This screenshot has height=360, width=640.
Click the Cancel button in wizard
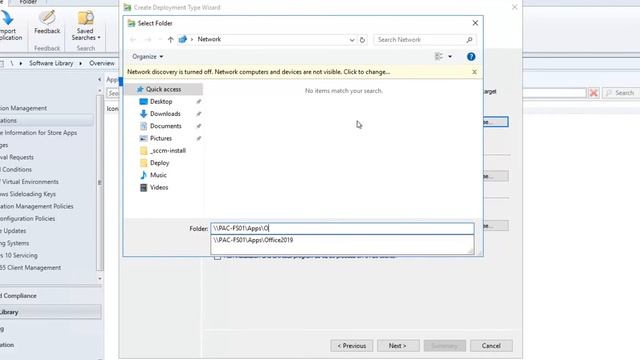click(x=491, y=346)
